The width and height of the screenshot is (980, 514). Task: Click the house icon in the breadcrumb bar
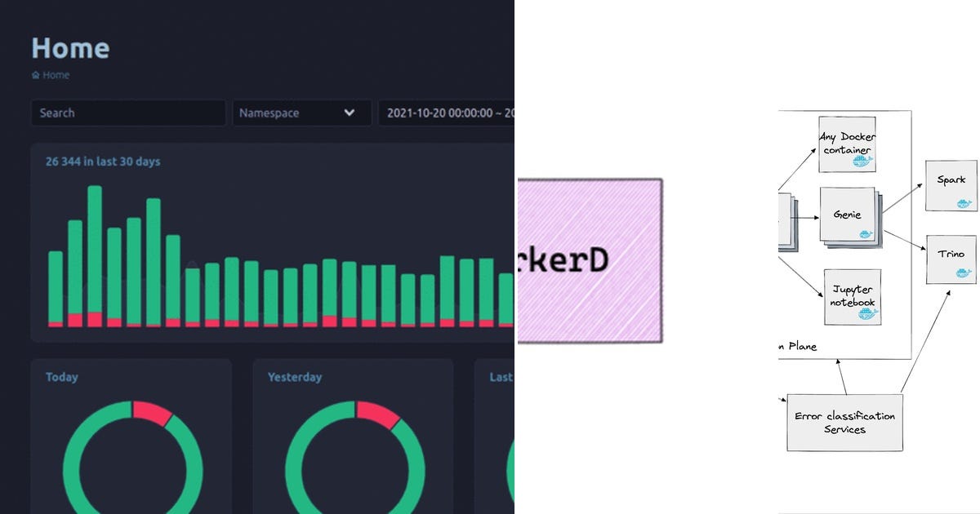(x=36, y=74)
